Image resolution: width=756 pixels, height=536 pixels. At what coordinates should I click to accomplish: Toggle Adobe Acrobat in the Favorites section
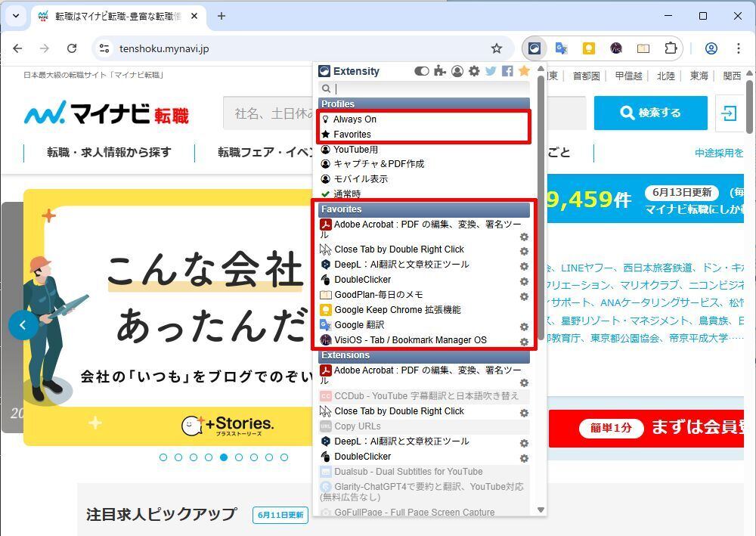pos(420,229)
